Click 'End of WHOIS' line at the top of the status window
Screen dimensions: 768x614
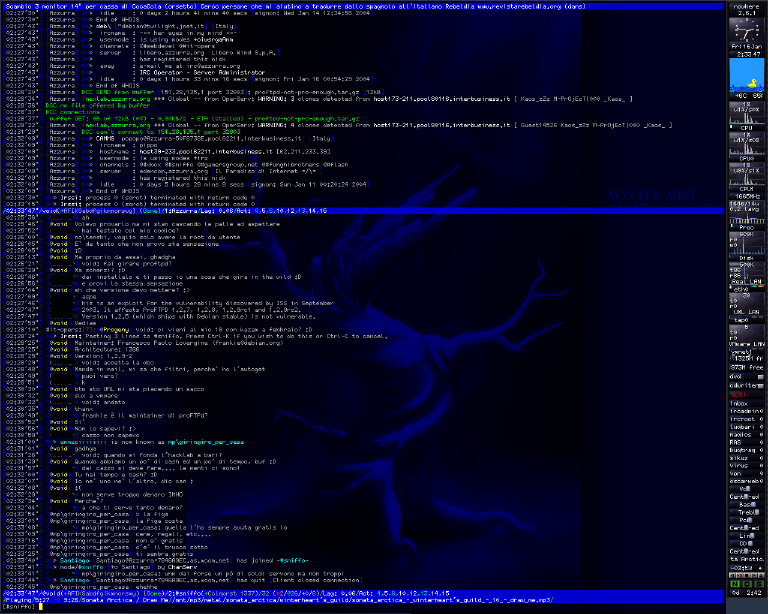pyautogui.click(x=118, y=20)
